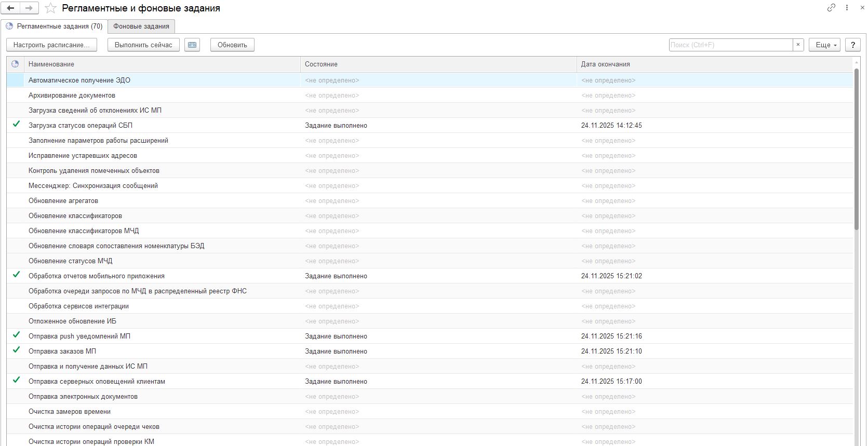868x446 pixels.
Task: Sort by the Дата окончания column header
Action: (x=605, y=64)
